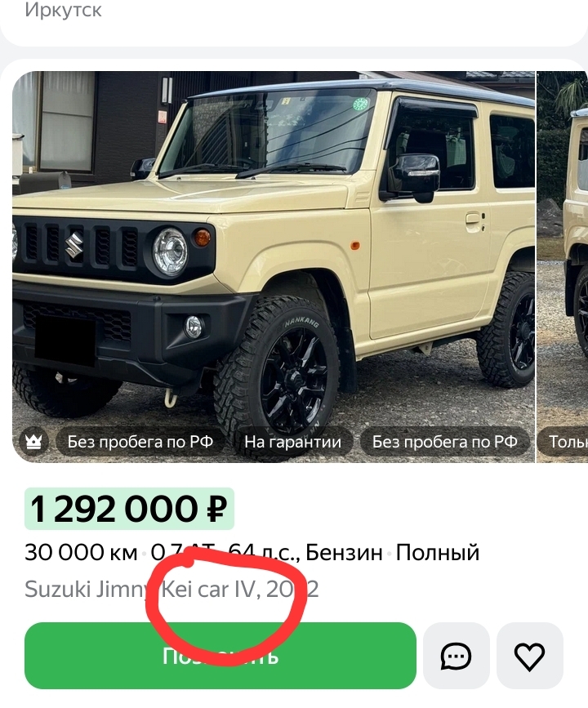Open chat with the seller

(x=457, y=656)
